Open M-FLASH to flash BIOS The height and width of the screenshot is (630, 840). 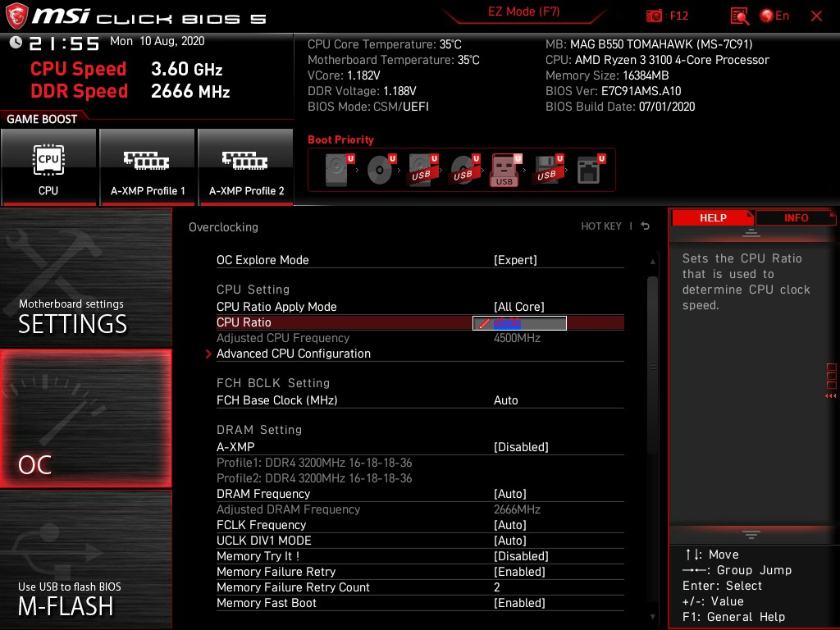85,559
